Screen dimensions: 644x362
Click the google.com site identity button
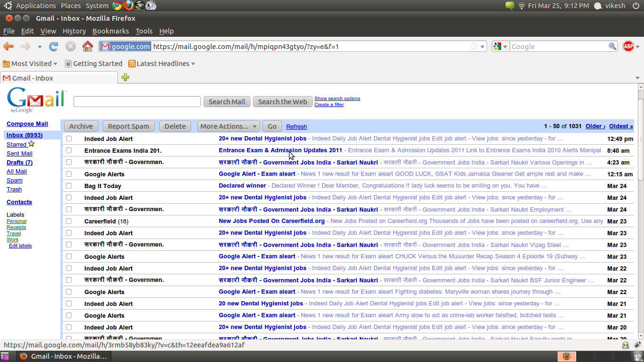[125, 46]
